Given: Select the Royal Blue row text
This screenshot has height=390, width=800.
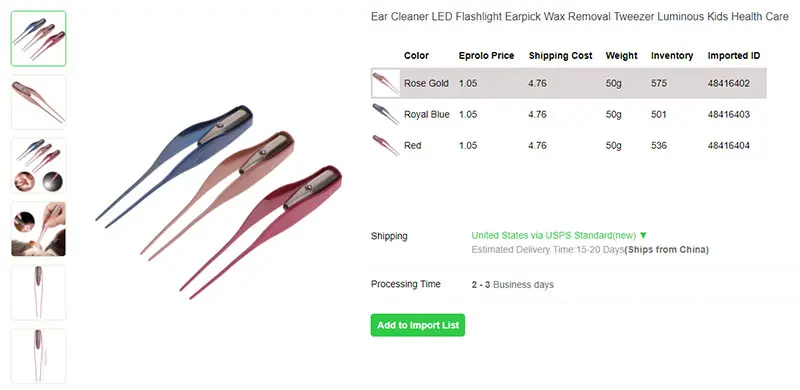Looking at the screenshot, I should pos(427,114).
